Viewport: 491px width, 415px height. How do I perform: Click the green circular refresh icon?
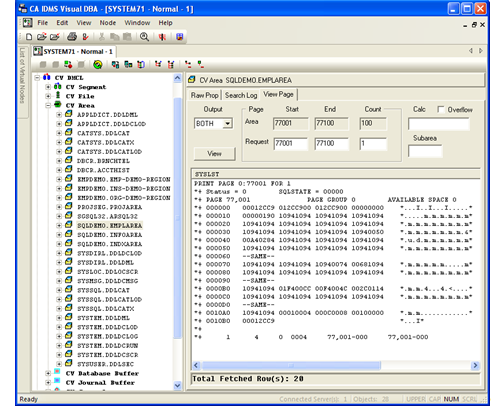point(98,64)
